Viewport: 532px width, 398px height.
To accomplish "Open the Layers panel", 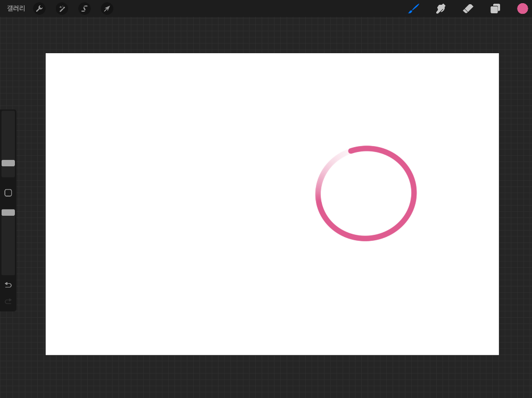I will tap(495, 9).
